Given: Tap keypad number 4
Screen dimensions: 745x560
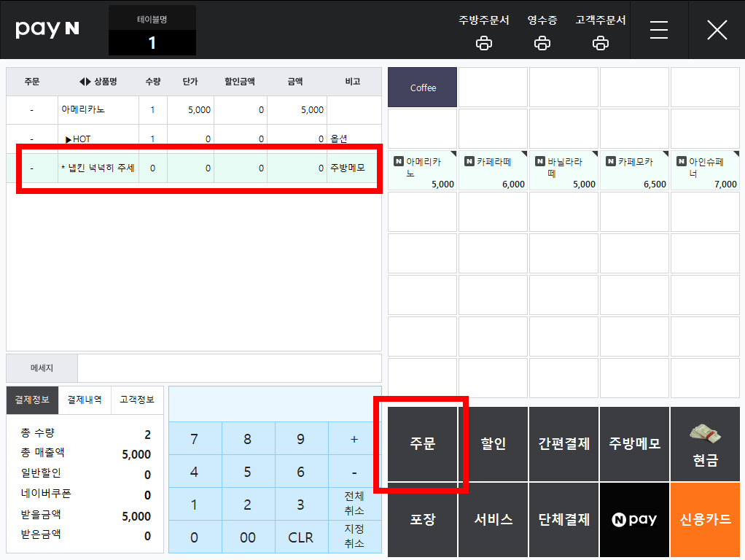Looking at the screenshot, I should [195, 472].
